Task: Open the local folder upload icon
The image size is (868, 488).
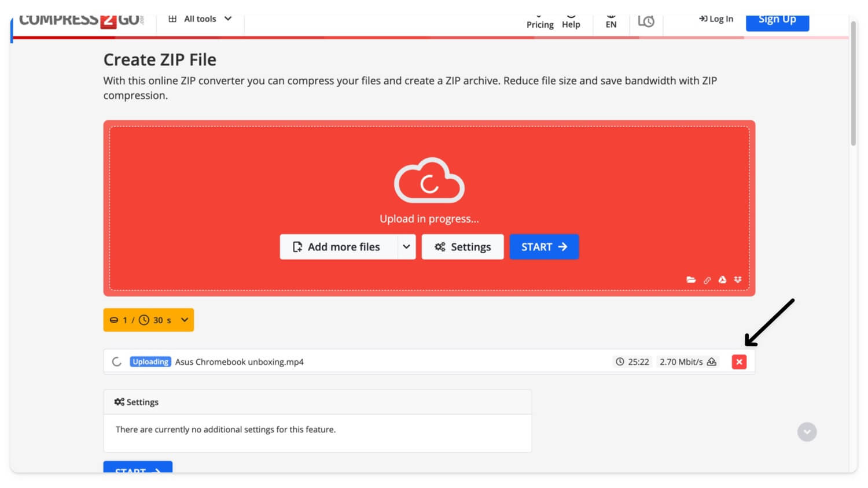Action: [692, 280]
